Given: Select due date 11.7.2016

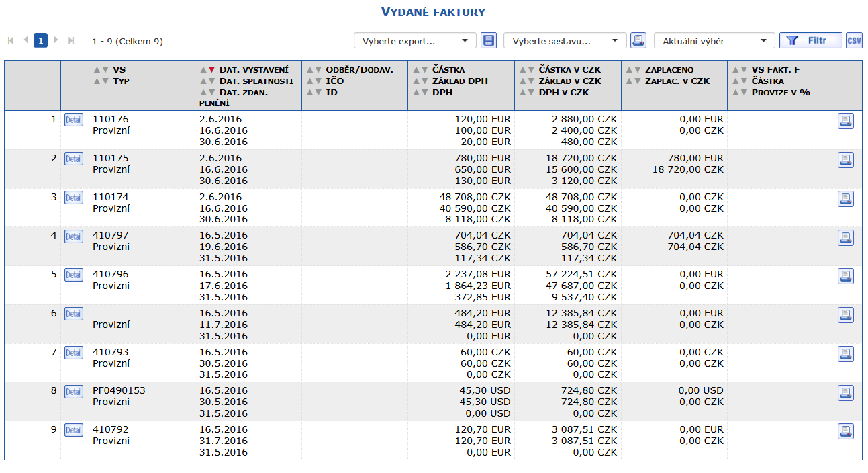Looking at the screenshot, I should (224, 325).
